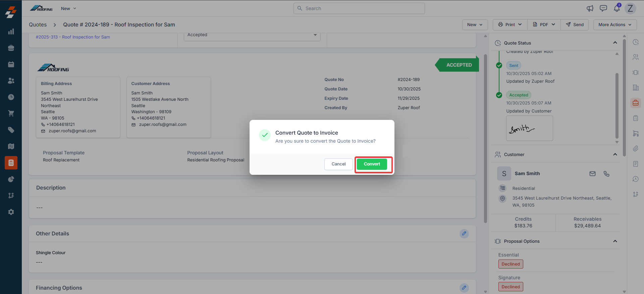Image resolution: width=644 pixels, height=294 pixels.
Task: Click the Send button
Action: click(x=575, y=25)
